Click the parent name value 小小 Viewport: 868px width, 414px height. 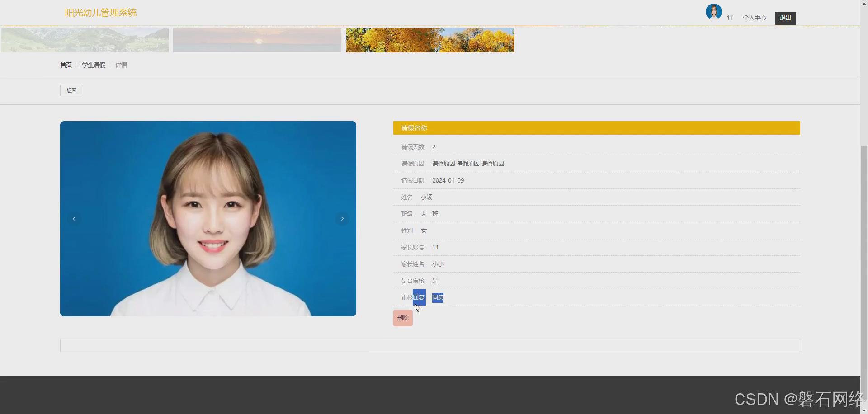(438, 264)
